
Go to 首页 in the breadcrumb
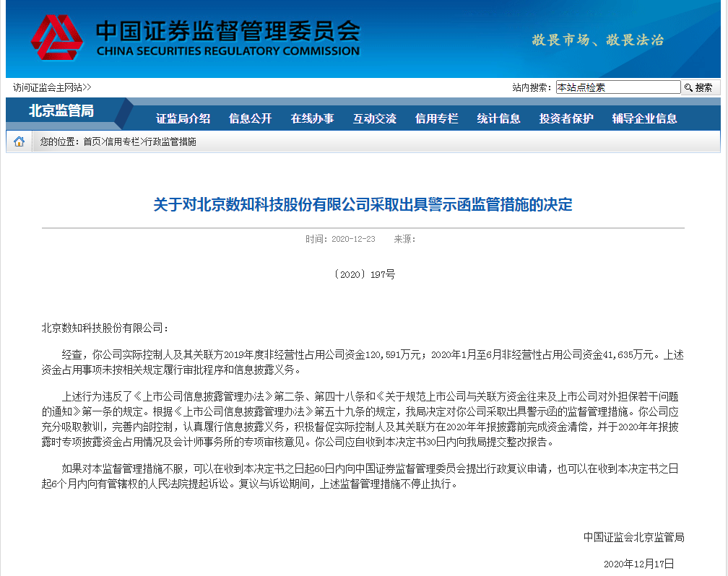click(92, 142)
